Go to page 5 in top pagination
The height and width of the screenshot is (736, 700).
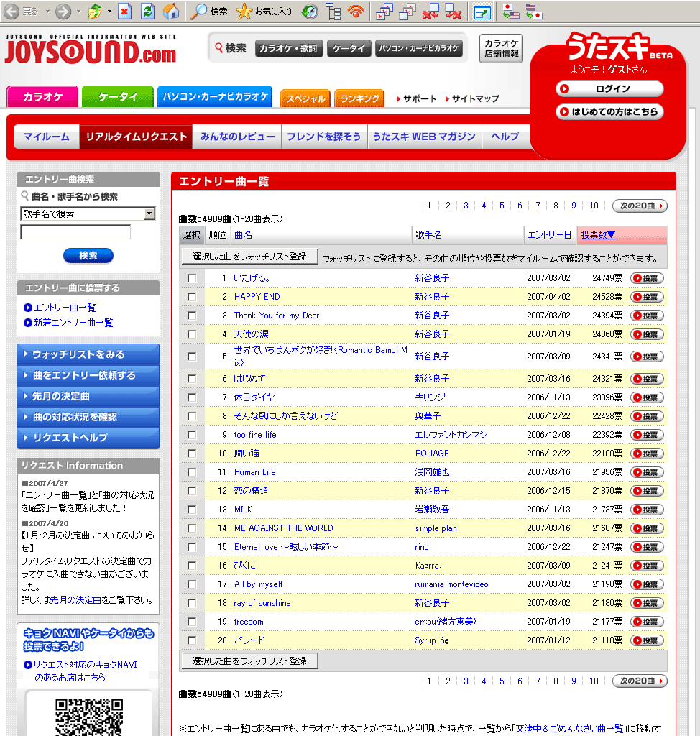502,206
